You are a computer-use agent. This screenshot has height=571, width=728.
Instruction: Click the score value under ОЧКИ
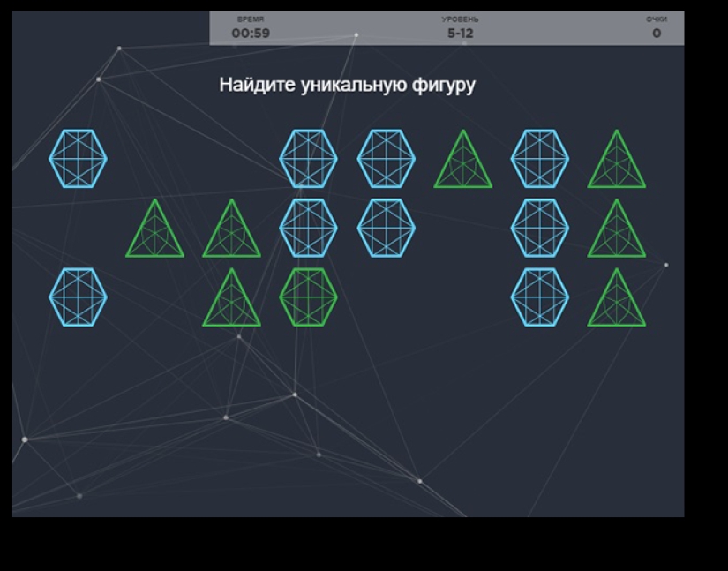pos(656,34)
